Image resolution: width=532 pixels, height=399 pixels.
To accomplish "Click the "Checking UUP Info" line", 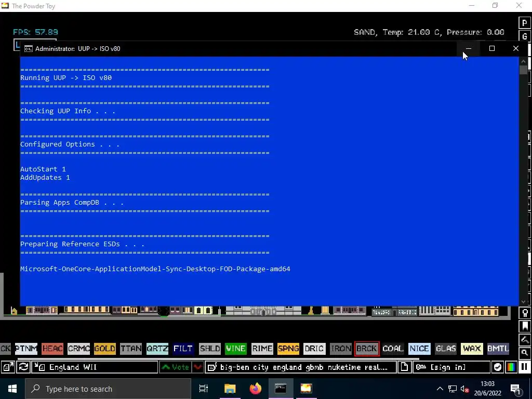I will 68,111.
